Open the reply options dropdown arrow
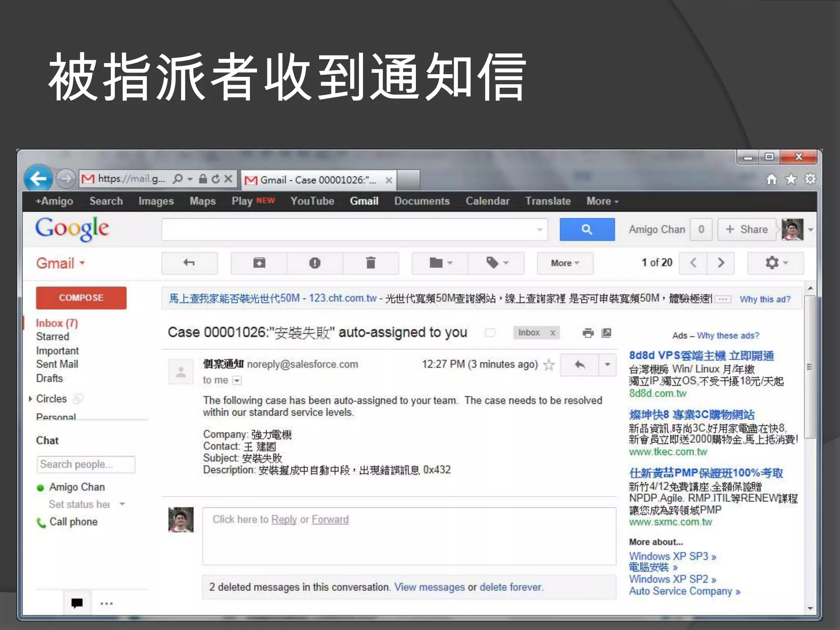This screenshot has height=630, width=840. tap(607, 365)
